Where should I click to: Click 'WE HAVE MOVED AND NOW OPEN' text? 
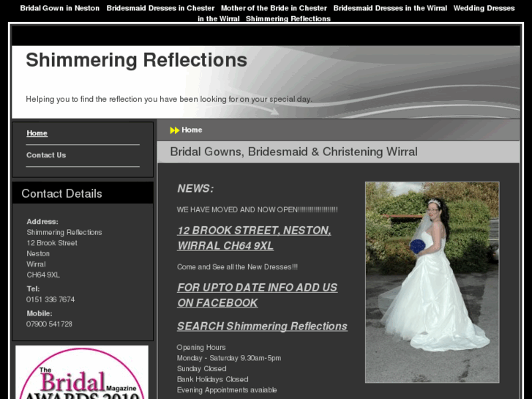tap(257, 210)
